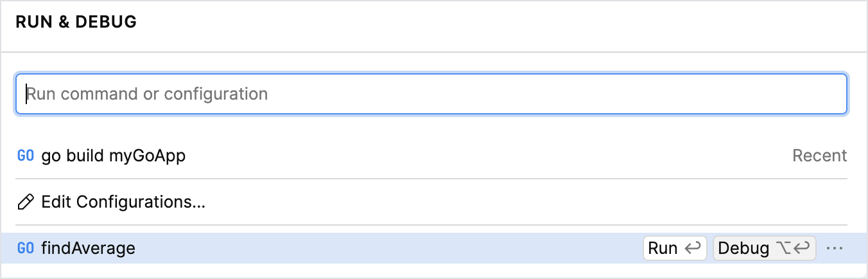The image size is (868, 279).
Task: Click the Recent label
Action: pyautogui.click(x=819, y=156)
